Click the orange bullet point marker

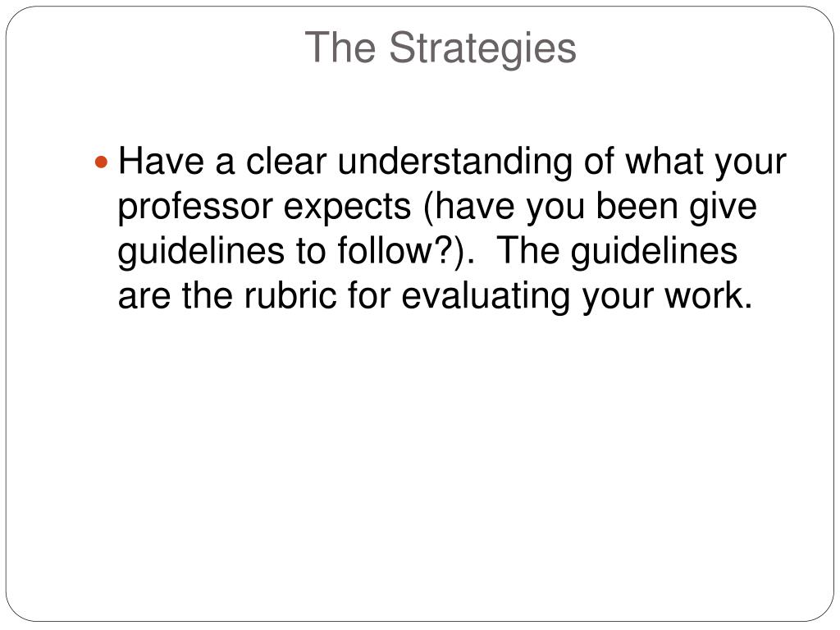pos(101,162)
